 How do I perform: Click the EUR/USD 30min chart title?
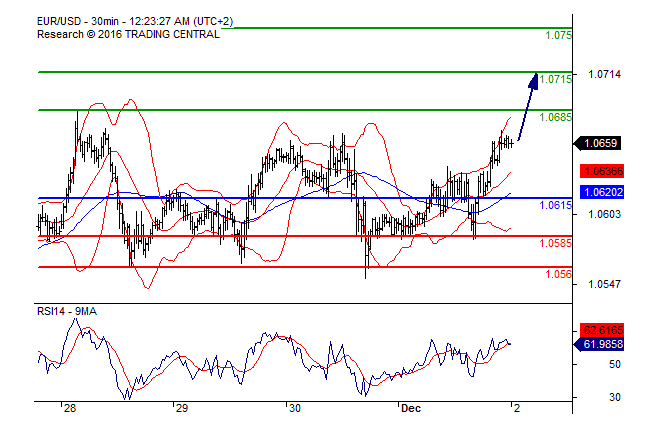pyautogui.click(x=135, y=21)
